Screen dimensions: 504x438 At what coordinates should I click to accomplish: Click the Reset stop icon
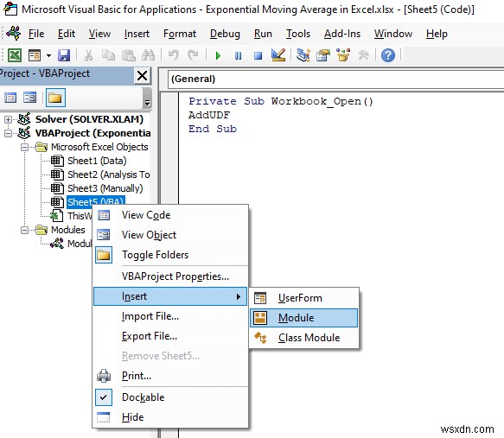pyautogui.click(x=258, y=55)
